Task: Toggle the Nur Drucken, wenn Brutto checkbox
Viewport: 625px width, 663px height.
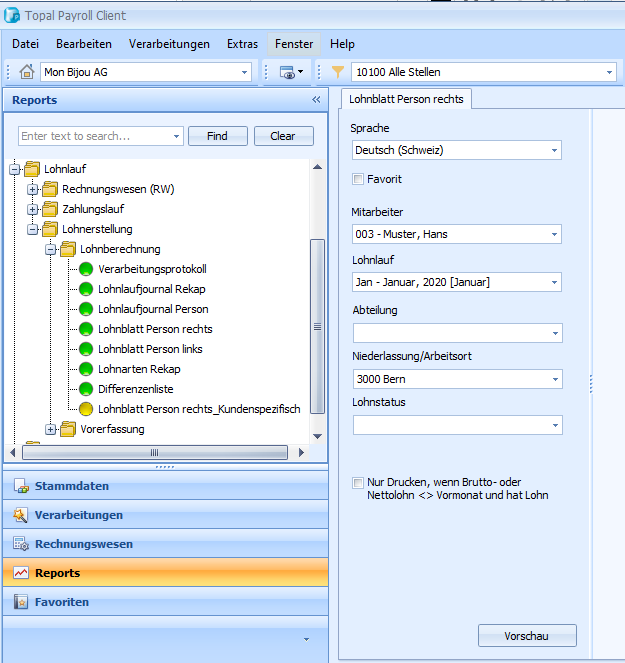Action: [358, 482]
